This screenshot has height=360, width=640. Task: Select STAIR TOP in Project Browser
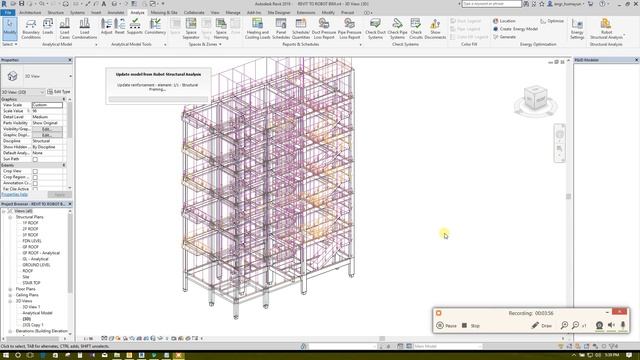click(x=31, y=283)
